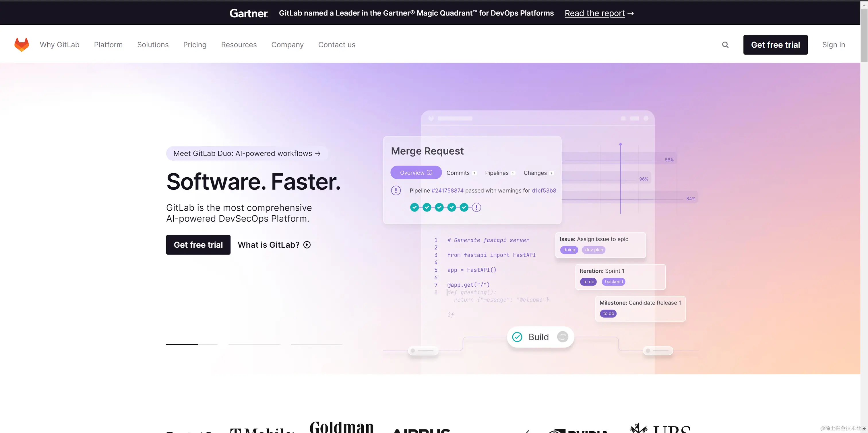
Task: Click the last pipeline stage warning icon
Action: pos(476,207)
